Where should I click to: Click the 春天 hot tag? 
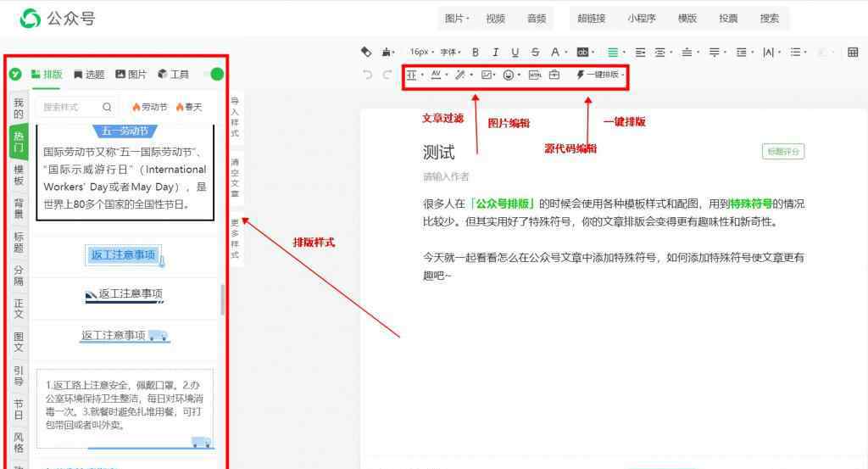pos(189,107)
